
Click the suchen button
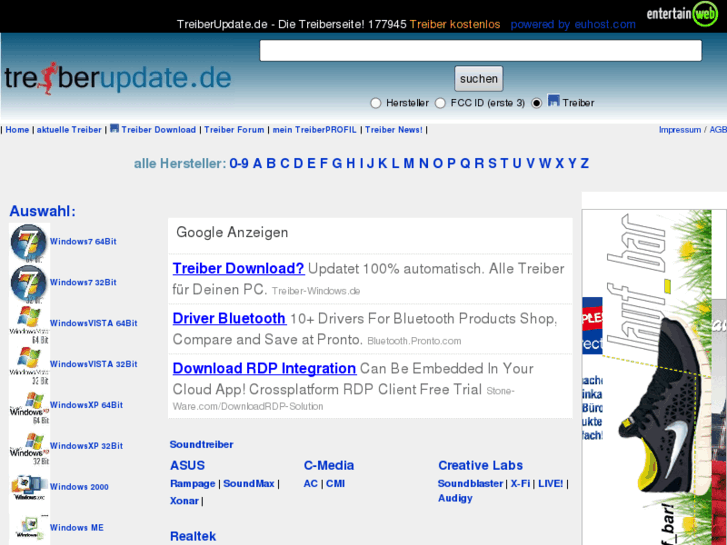(x=478, y=79)
